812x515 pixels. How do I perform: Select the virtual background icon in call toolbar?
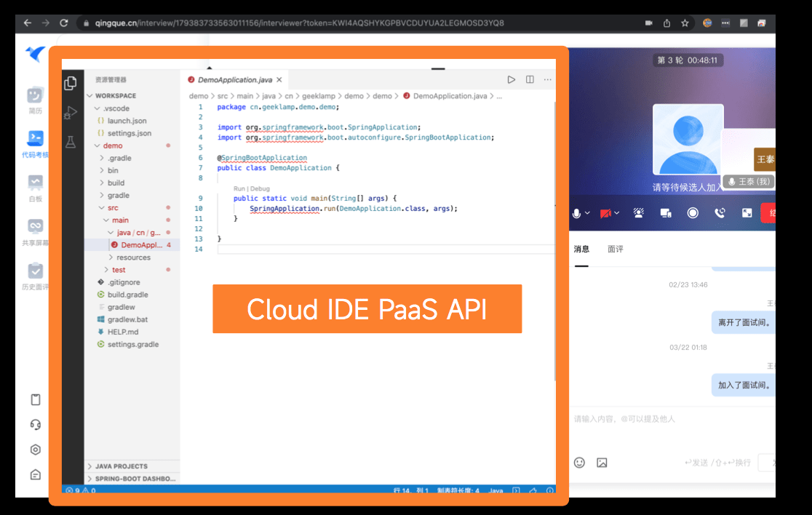coord(638,212)
